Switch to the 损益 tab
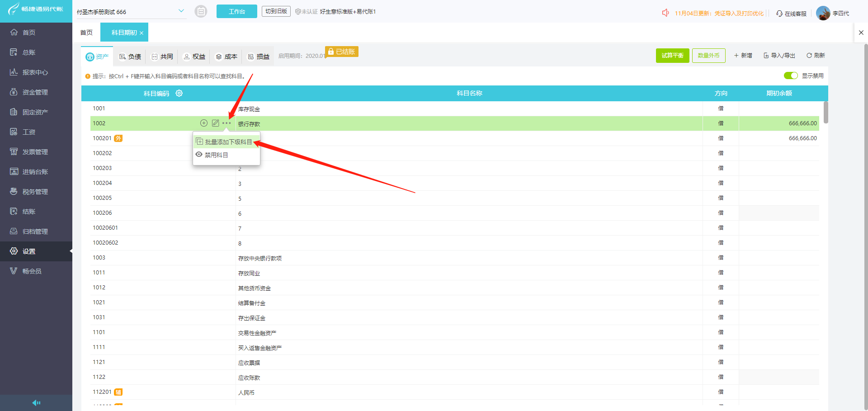The image size is (868, 411). click(259, 57)
